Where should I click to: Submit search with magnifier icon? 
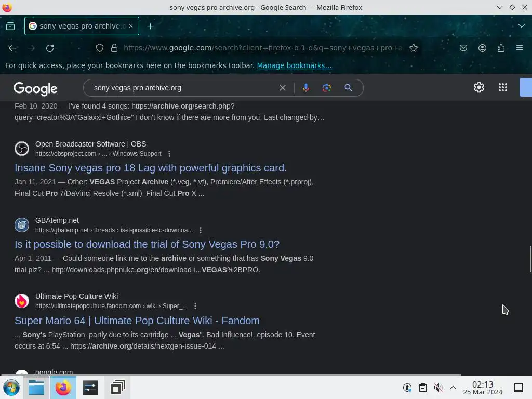(x=348, y=88)
